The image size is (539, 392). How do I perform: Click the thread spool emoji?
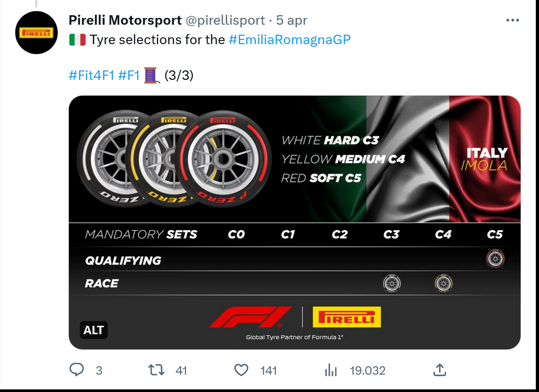(151, 75)
